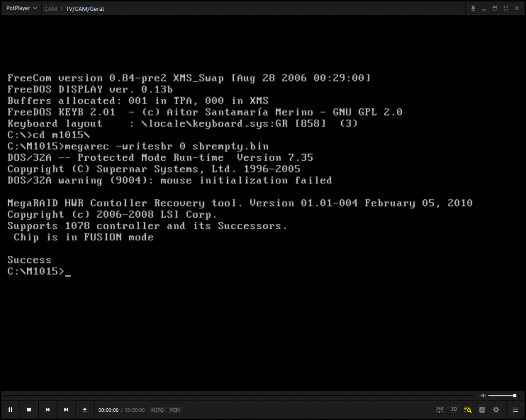Switch to fullscreen with the expand icon
The image size is (526, 420).
coord(505,8)
